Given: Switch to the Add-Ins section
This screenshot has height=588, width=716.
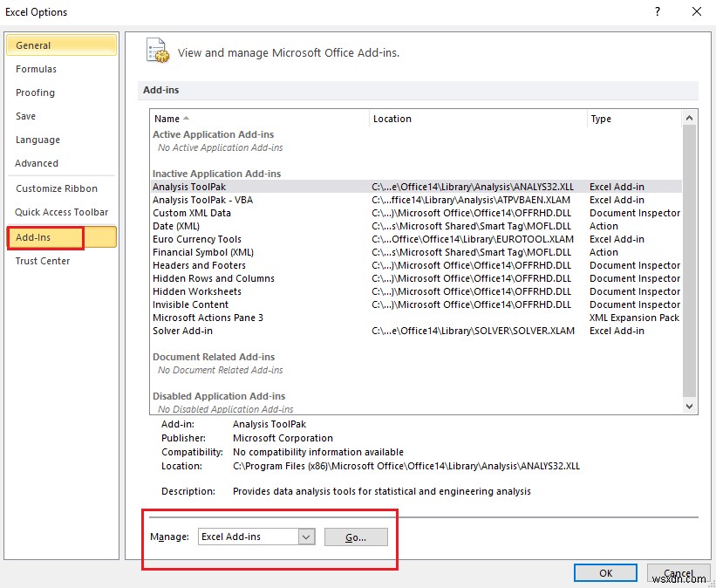Looking at the screenshot, I should [37, 236].
